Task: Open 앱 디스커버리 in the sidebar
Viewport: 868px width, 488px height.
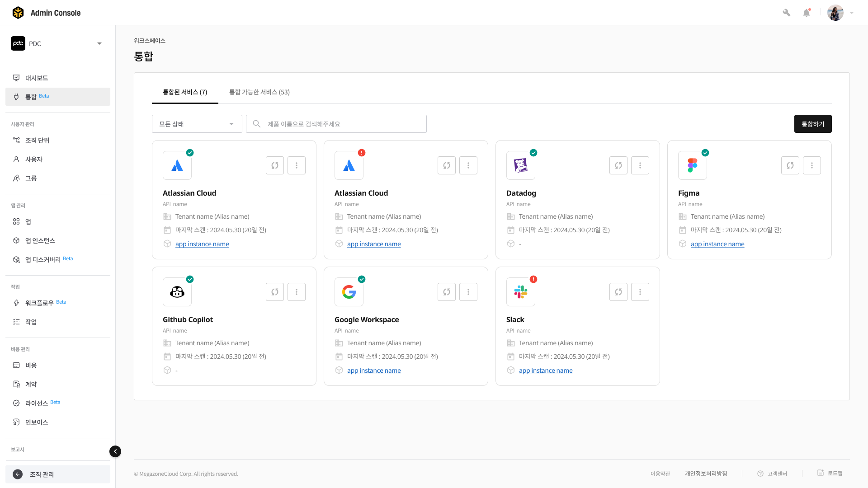Action: 43,259
